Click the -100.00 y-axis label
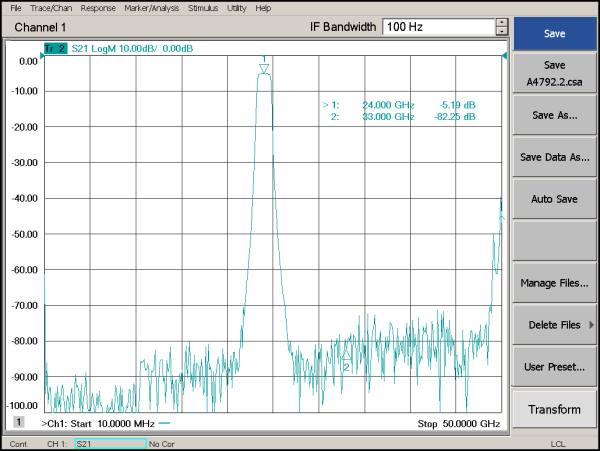The image size is (600, 451). click(x=23, y=405)
